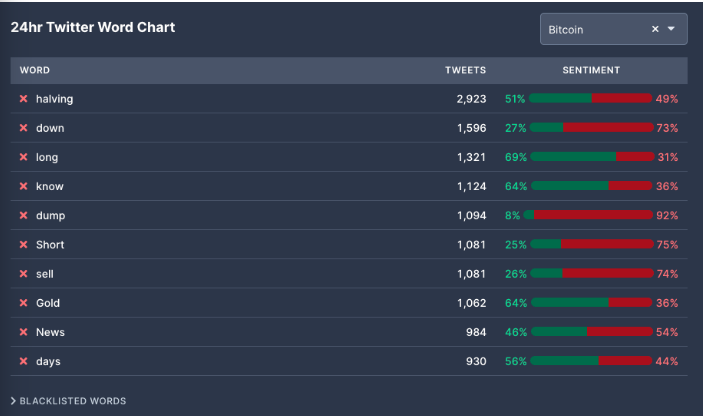Screen dimensions: 703x416
Task: Sort by the WORD column header
Action: point(35,70)
